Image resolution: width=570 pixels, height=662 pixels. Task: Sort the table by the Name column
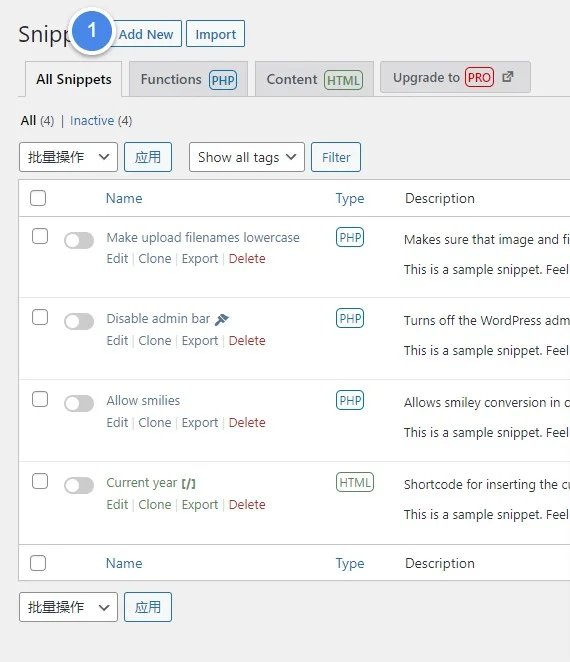click(124, 198)
